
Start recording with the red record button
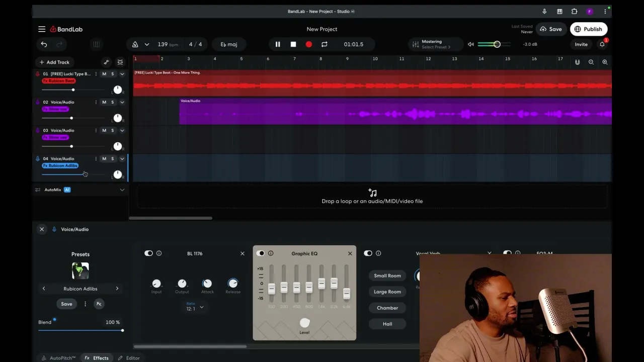coord(309,44)
